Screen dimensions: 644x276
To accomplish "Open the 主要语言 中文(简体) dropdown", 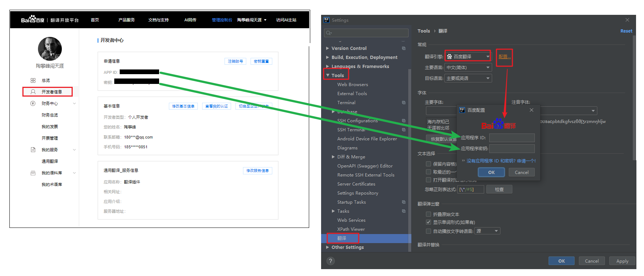I will click(x=468, y=67).
